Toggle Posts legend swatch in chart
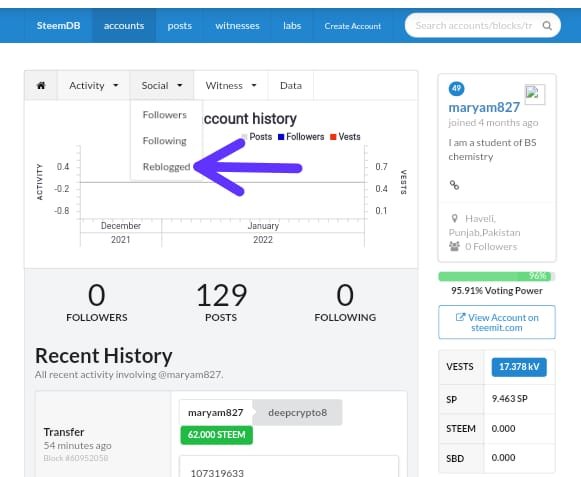 (x=245, y=137)
